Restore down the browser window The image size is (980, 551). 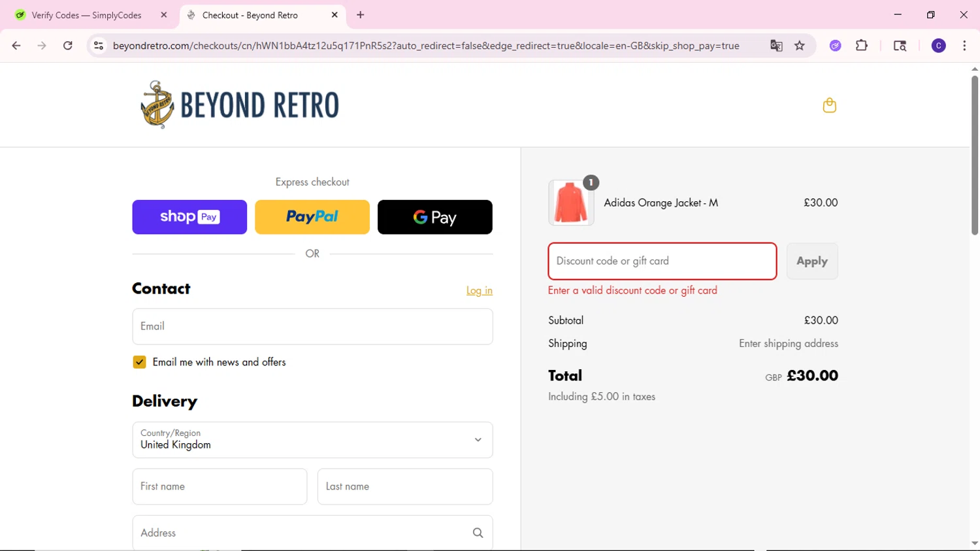point(931,14)
